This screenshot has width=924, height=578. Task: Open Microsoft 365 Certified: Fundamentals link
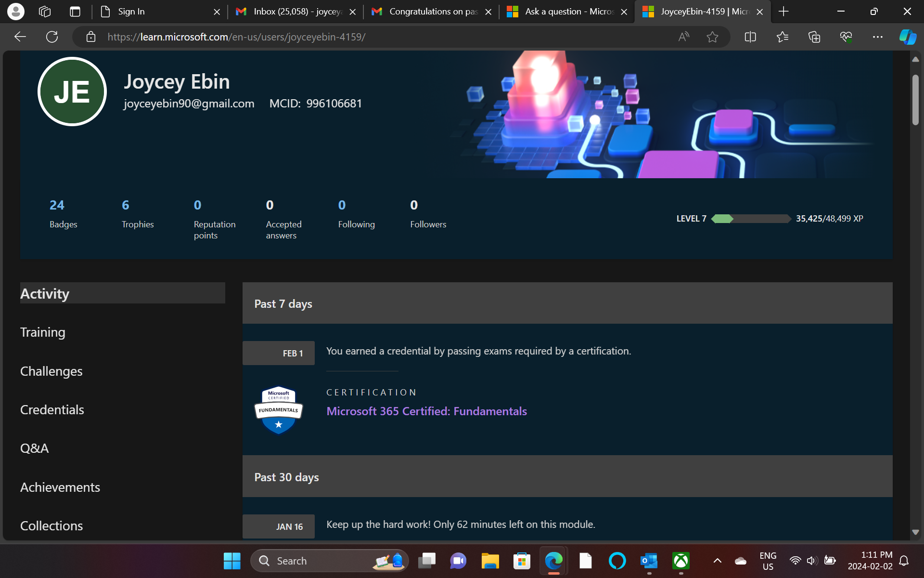click(x=426, y=411)
